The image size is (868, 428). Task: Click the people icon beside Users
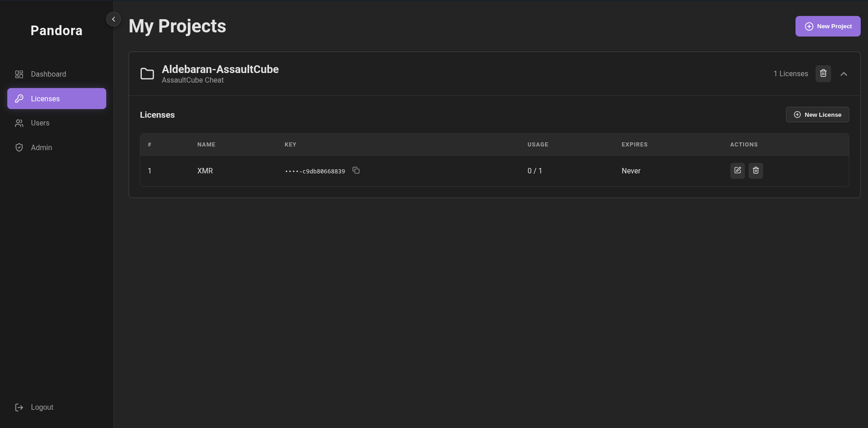19,123
